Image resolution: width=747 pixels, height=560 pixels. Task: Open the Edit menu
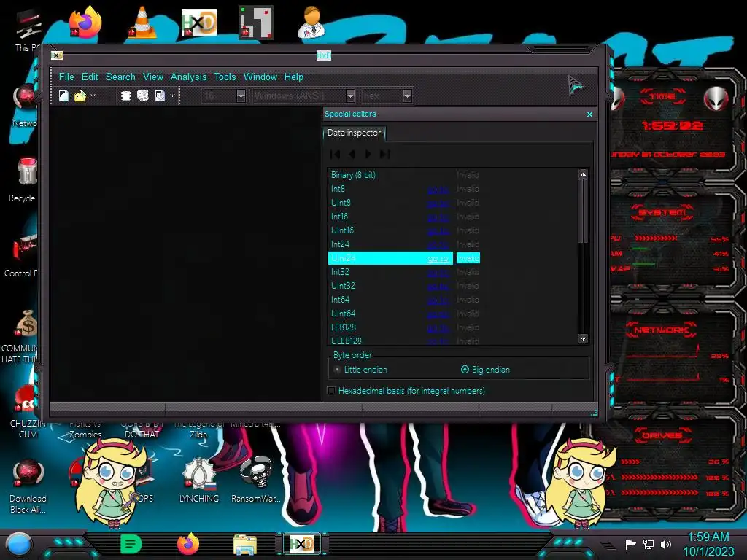coord(90,77)
